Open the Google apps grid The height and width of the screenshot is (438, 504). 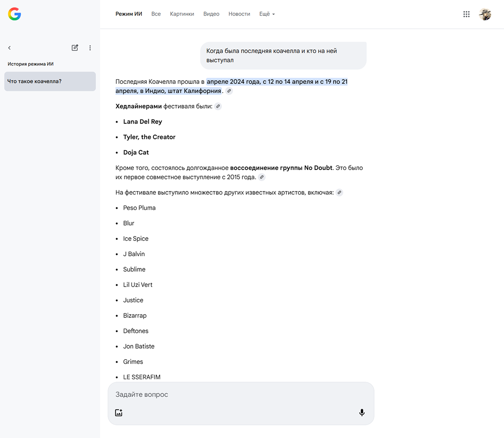[x=466, y=14]
